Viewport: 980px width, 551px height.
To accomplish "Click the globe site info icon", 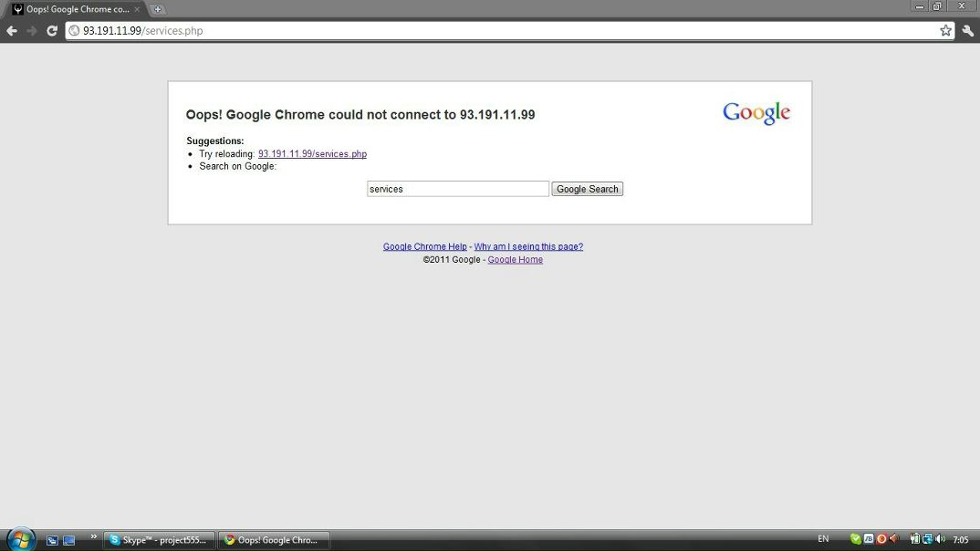I will (x=75, y=31).
